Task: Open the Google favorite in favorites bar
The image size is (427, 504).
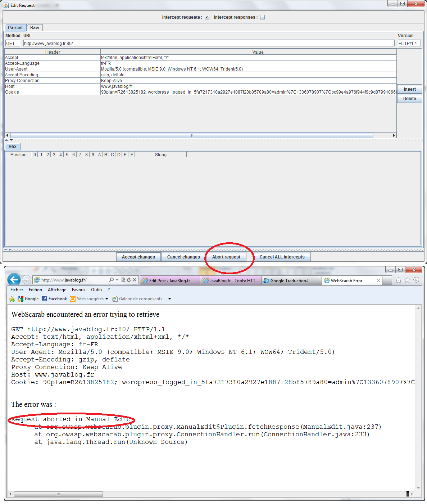Action: (28, 299)
